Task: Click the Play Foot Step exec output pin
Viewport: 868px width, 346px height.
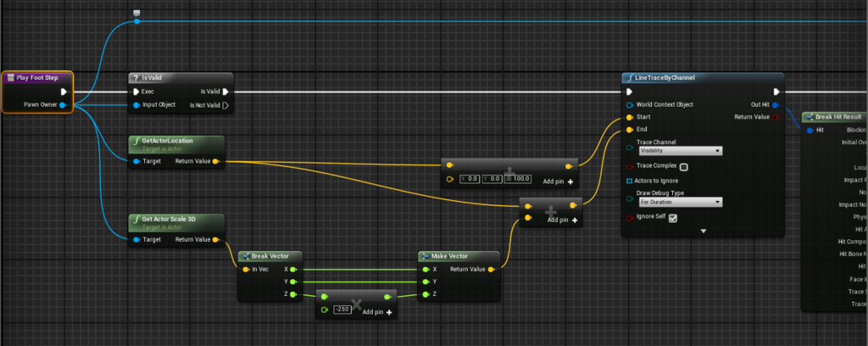Action: (x=64, y=92)
